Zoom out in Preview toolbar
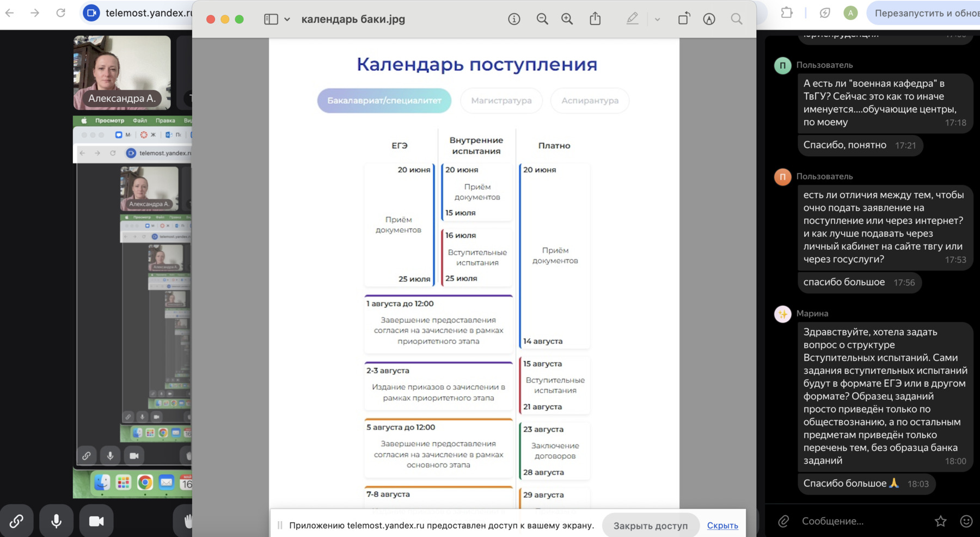Viewport: 980px width, 537px height. [x=542, y=19]
